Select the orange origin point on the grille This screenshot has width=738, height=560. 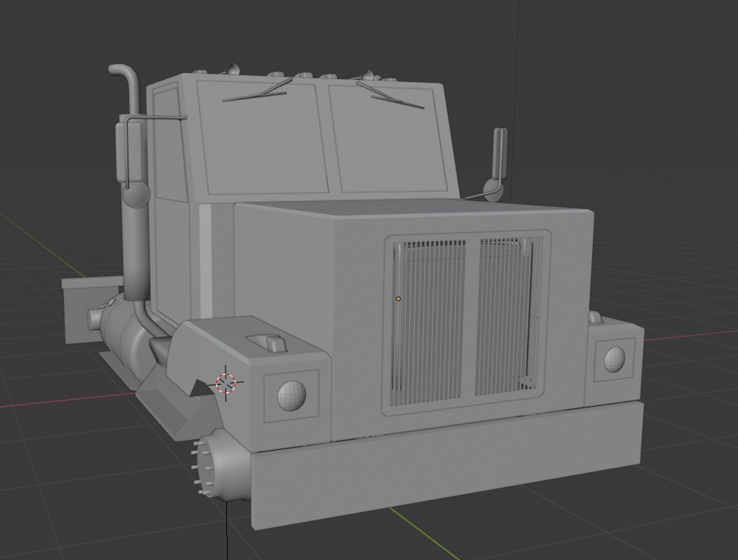[x=398, y=298]
